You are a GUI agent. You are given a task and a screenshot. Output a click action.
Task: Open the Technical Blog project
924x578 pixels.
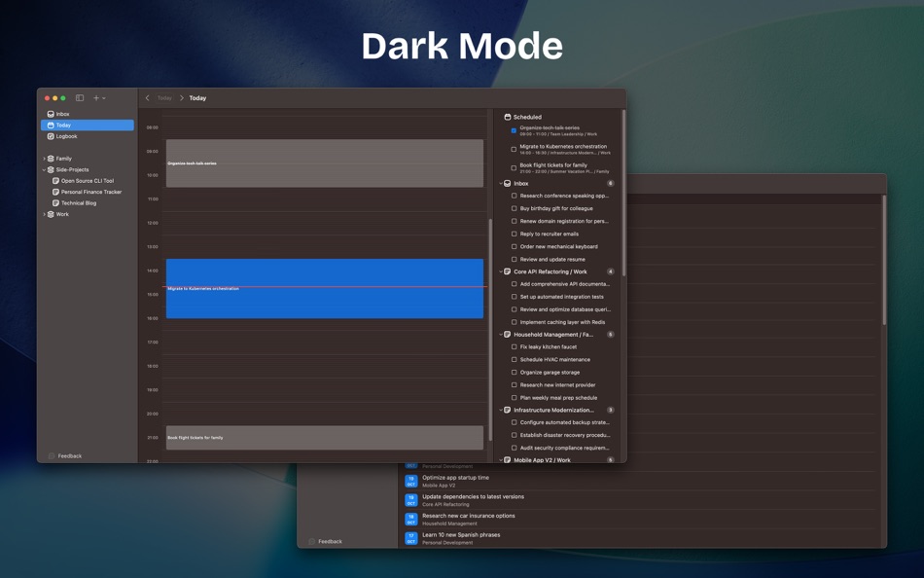(x=79, y=202)
